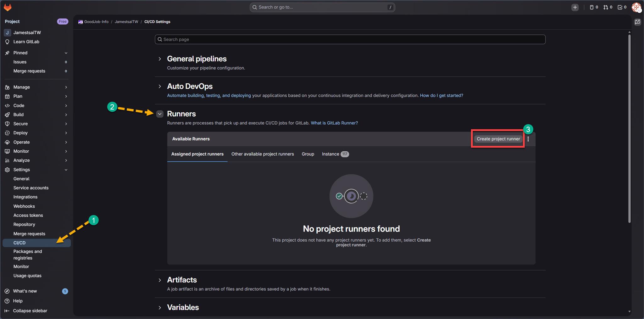Switch to Other available project runners tab
644x319 pixels.
[263, 154]
